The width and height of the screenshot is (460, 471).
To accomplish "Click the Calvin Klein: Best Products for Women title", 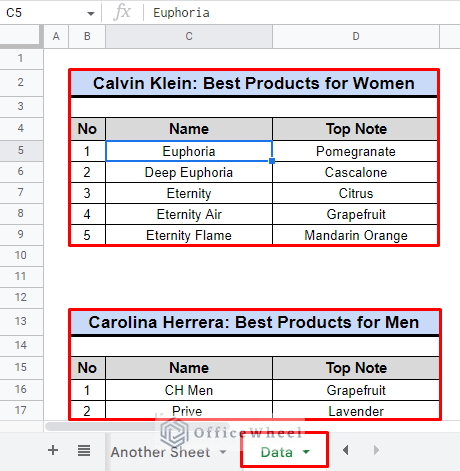I will [x=254, y=83].
